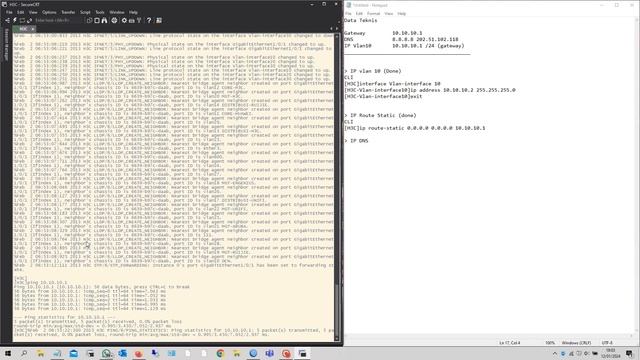Open Notepad Edit menu

coord(359,13)
